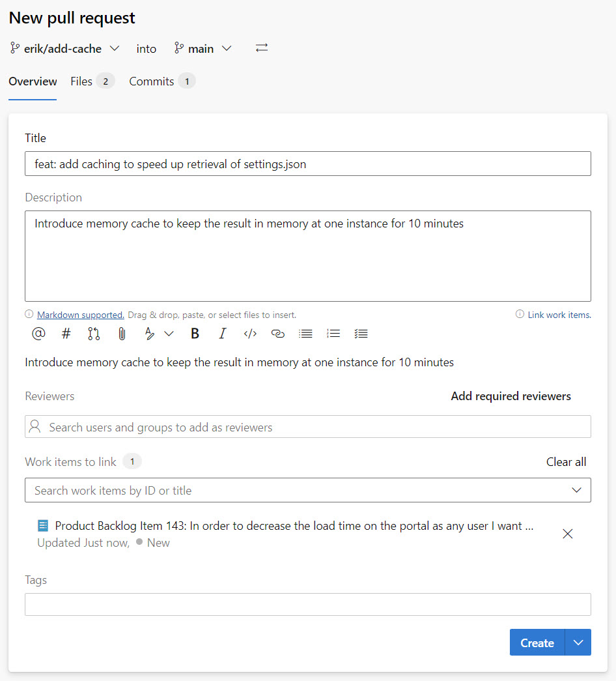Open the erik/add-cache source branch dropdown
The width and height of the screenshot is (616, 681).
pyautogui.click(x=64, y=48)
